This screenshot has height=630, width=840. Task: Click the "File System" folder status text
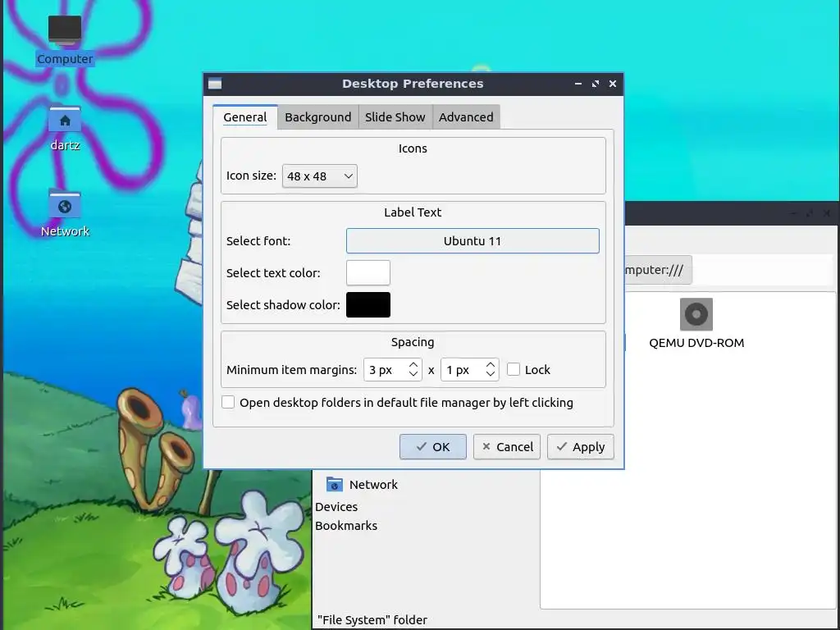(372, 620)
